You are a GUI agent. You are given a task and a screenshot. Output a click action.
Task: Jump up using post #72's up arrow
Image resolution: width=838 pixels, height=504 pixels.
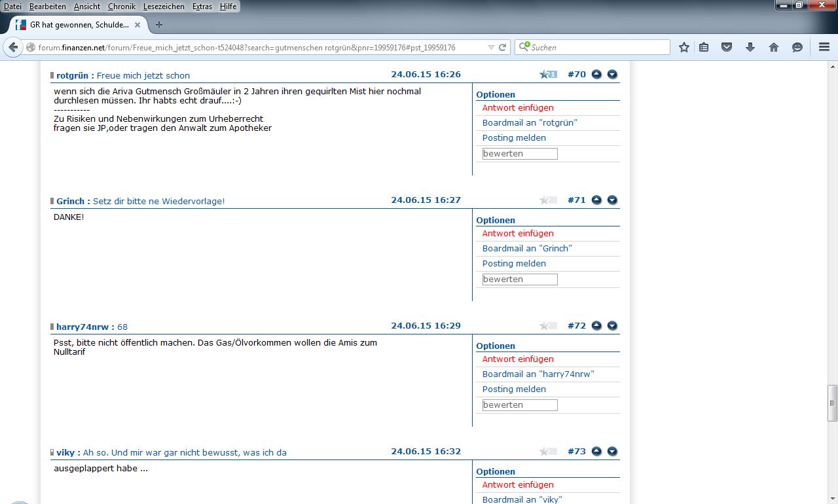(596, 326)
